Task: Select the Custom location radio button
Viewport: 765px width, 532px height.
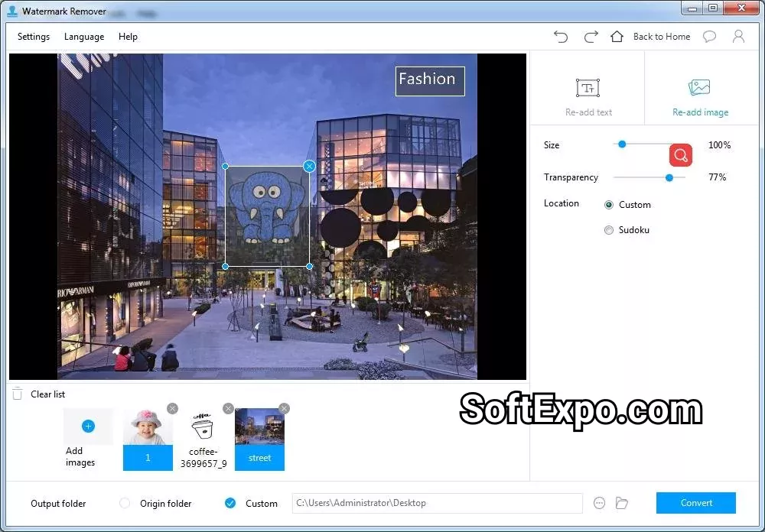Action: tap(609, 205)
